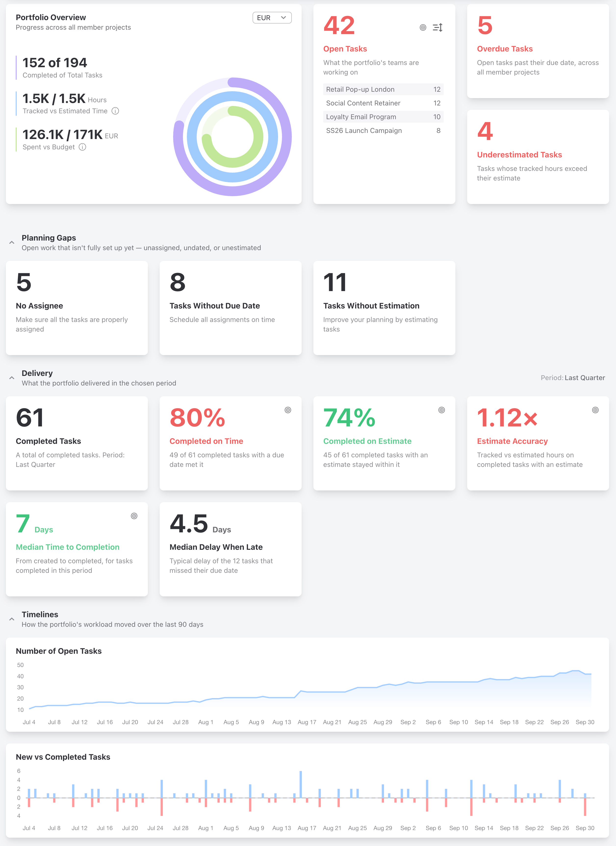Select the Retail Pop-up London row
Viewport: 616px width, 846px height.
(383, 89)
